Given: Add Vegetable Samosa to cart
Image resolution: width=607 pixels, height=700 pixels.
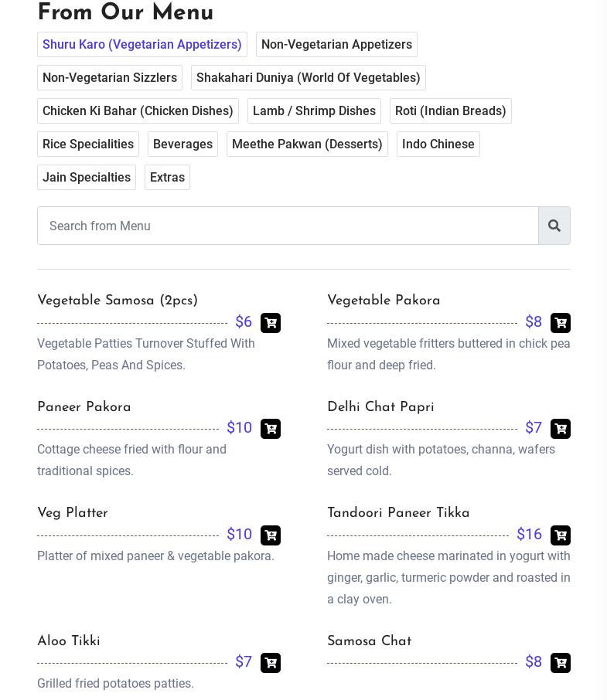Looking at the screenshot, I should pyautogui.click(x=271, y=323).
